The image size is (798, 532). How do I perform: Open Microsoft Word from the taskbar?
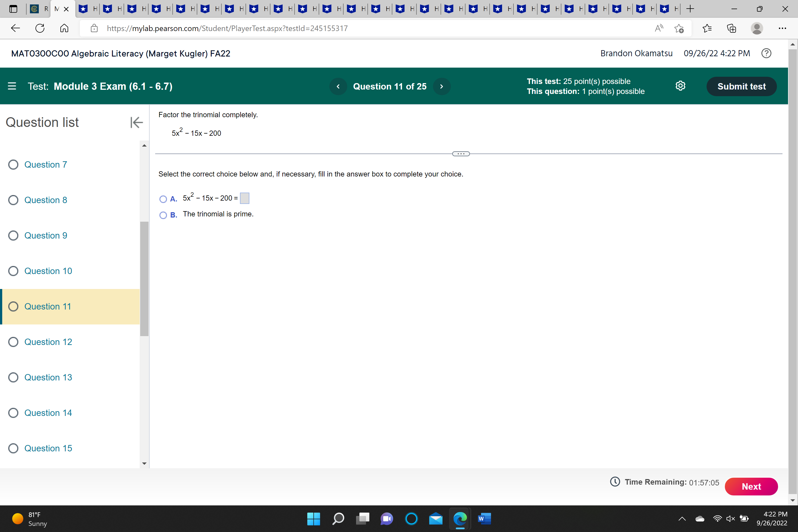click(x=484, y=518)
